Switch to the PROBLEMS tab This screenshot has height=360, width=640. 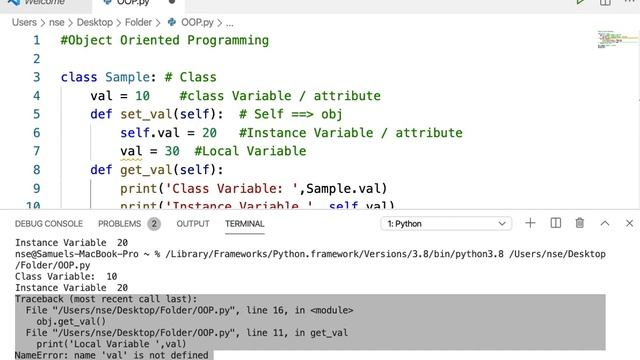[x=119, y=224]
